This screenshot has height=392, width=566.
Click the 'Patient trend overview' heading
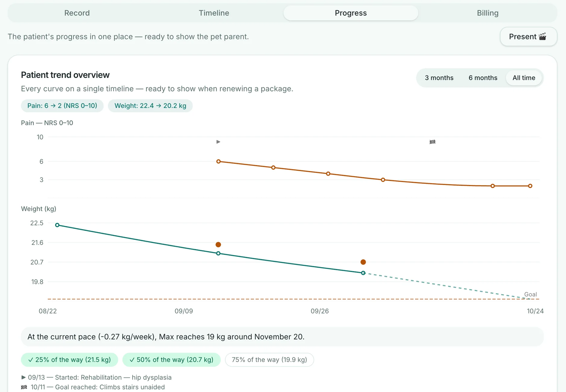[65, 75]
